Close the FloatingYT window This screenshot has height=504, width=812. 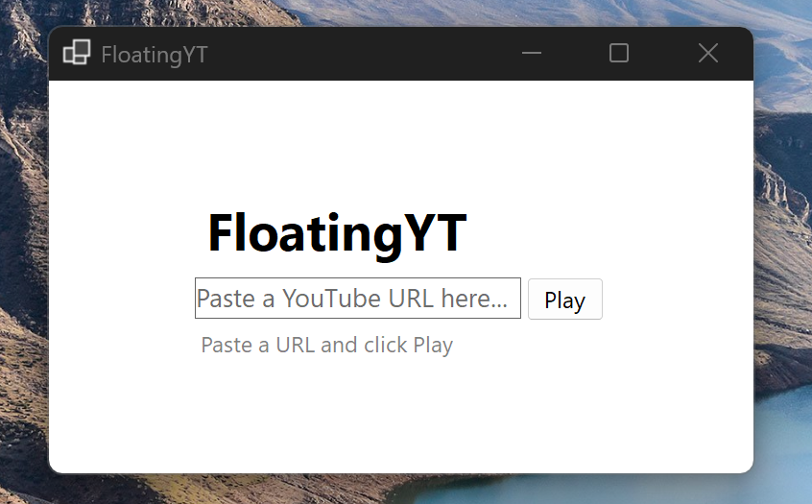tap(708, 53)
